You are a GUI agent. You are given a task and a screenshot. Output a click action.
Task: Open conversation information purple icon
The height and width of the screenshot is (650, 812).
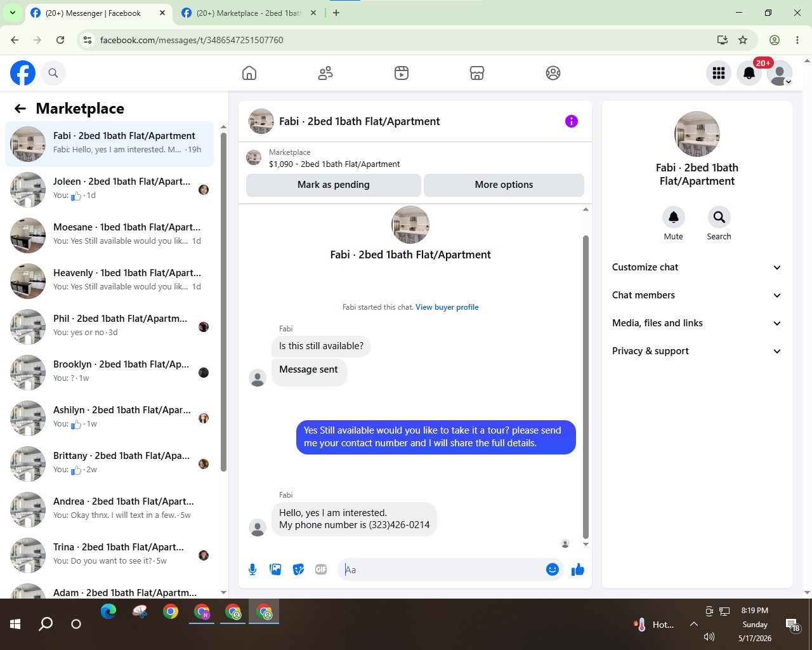coord(572,121)
